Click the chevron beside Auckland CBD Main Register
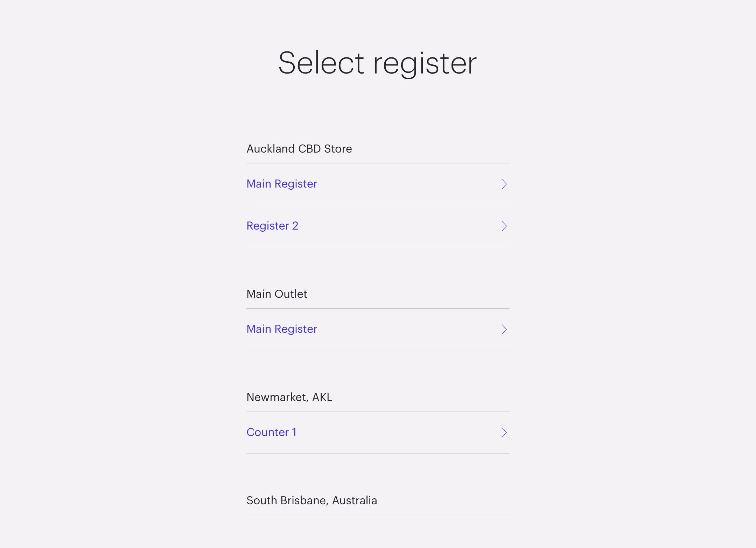Screen dimensions: 756x548 point(504,184)
